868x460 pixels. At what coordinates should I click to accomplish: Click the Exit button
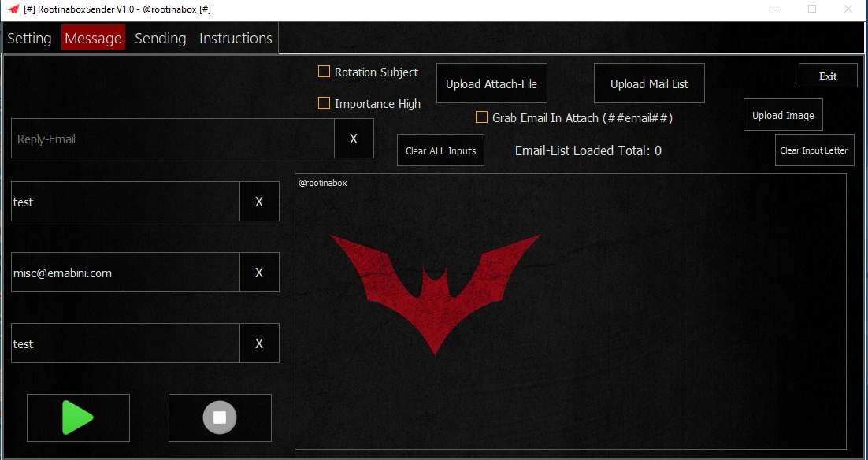point(828,76)
